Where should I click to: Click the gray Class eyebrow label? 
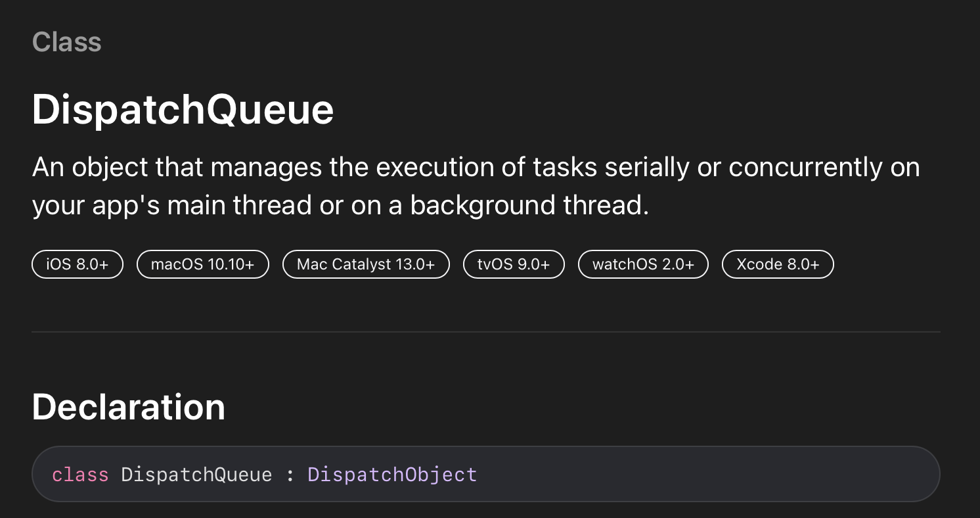[67, 42]
